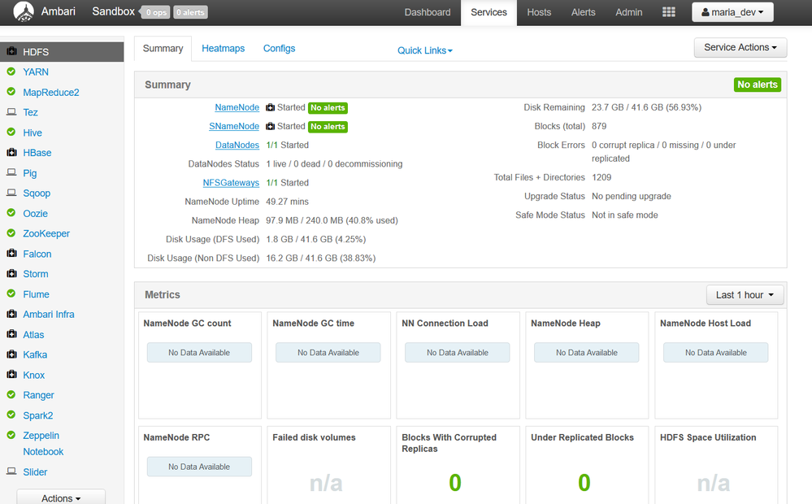Click the green check icon beside YARN
The width and height of the screenshot is (812, 504).
pyautogui.click(x=11, y=72)
